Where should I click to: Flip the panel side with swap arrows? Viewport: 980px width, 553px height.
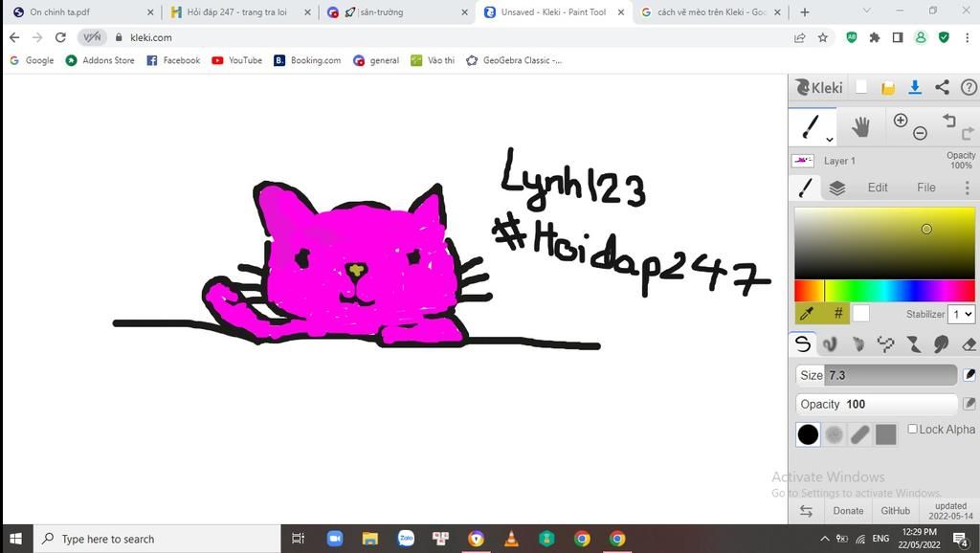pyautogui.click(x=806, y=511)
